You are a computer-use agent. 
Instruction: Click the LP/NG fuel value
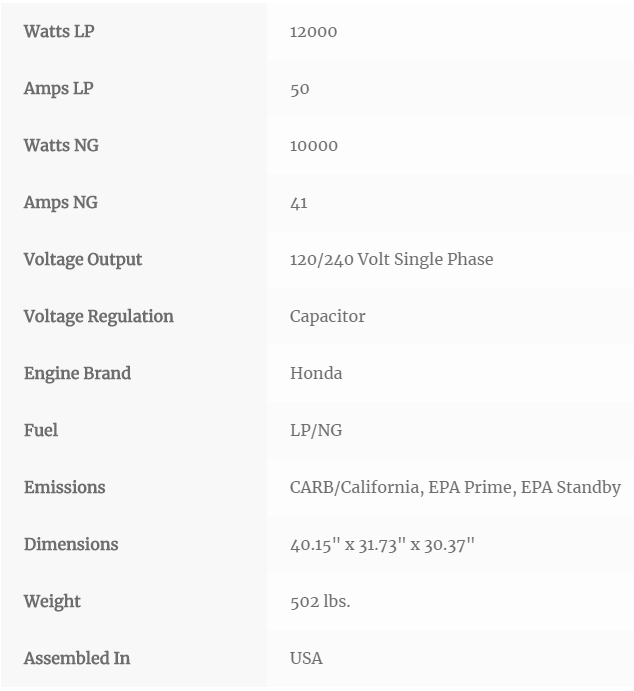[316, 431]
